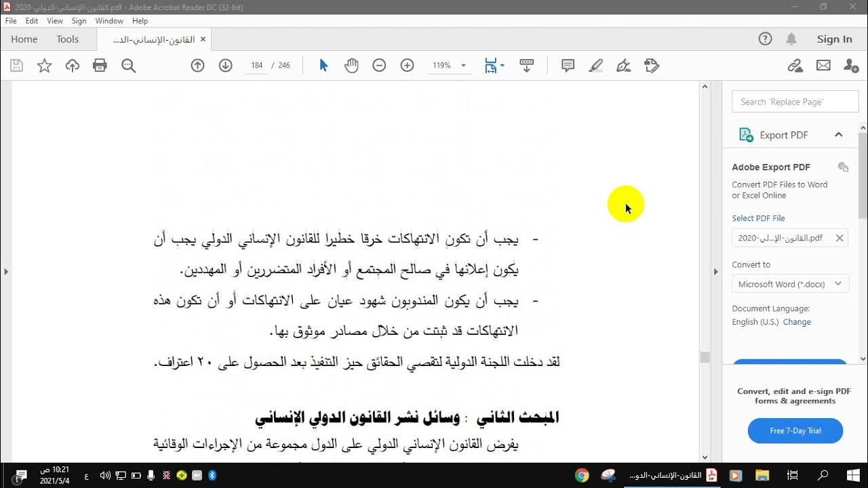Open the Convert to Microsoft Word dropdown
Screen dimensions: 868x488
tap(790, 284)
